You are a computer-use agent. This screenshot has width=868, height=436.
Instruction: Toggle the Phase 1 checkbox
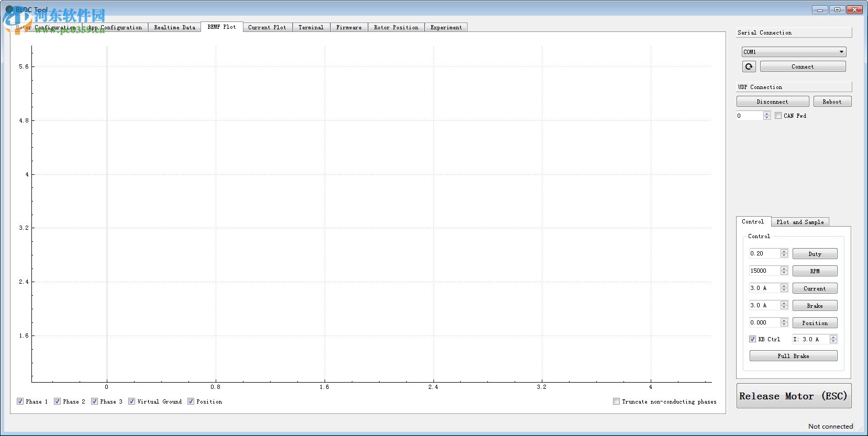[20, 401]
